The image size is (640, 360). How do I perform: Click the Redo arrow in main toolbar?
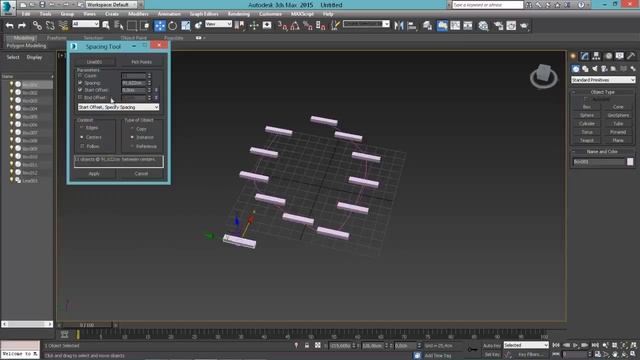pyautogui.click(x=22, y=26)
